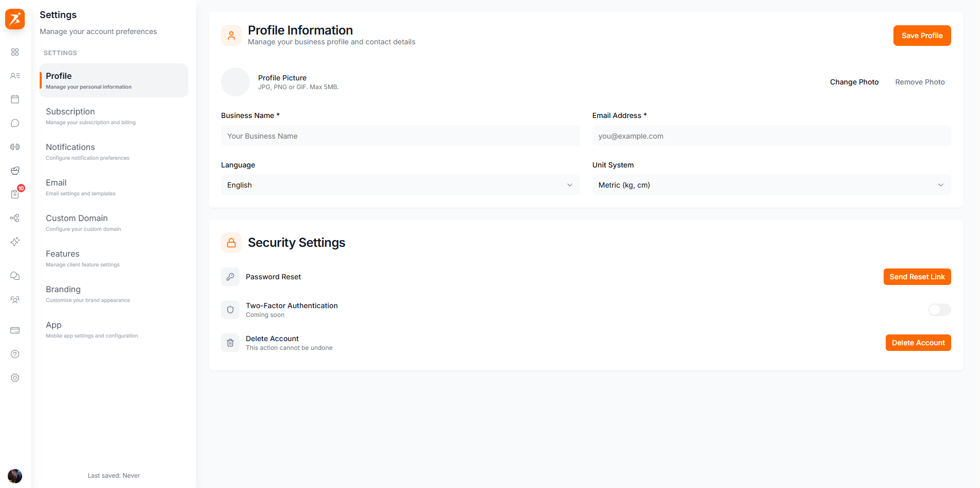The width and height of the screenshot is (980, 488).
Task: Open the Unit System dropdown
Action: (x=771, y=184)
